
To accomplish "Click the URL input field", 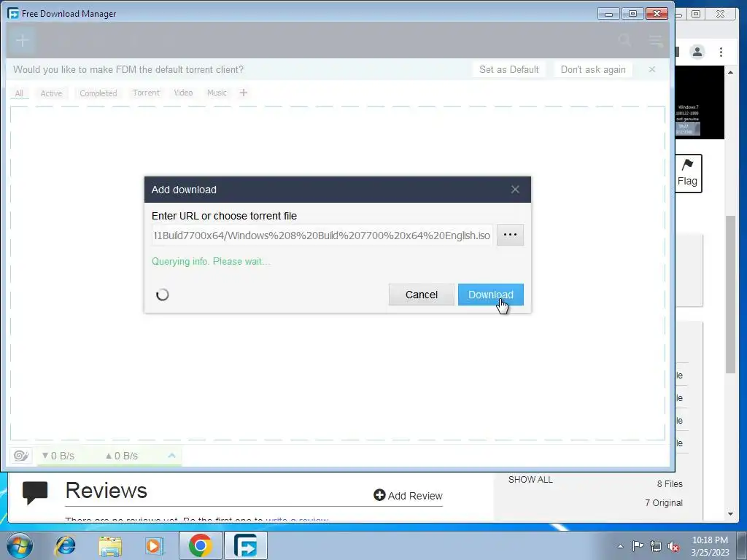I will (x=322, y=236).
